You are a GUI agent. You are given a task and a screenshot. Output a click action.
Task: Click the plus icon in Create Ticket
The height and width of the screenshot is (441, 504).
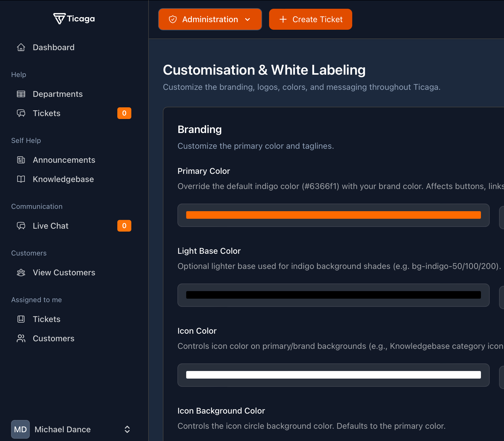point(282,19)
